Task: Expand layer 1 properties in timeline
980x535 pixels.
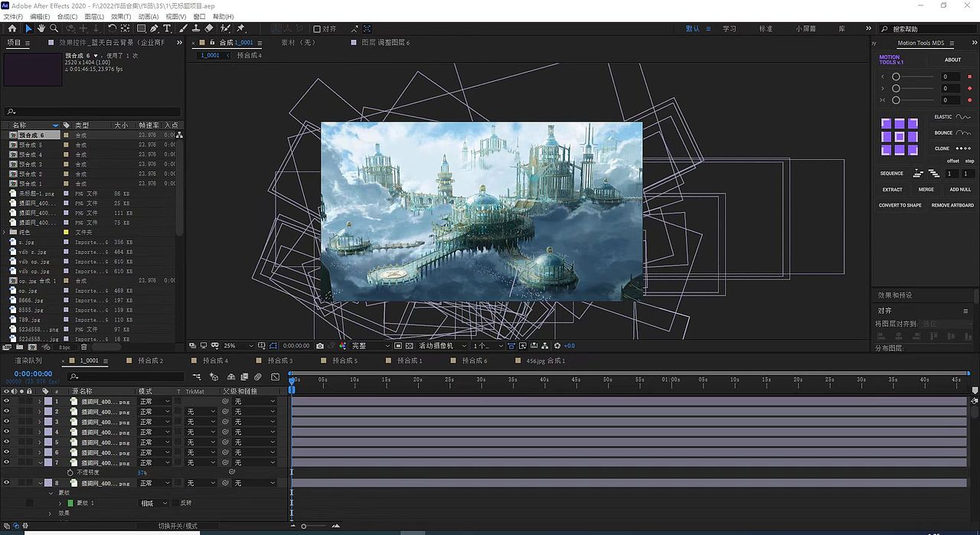Action: (x=40, y=401)
